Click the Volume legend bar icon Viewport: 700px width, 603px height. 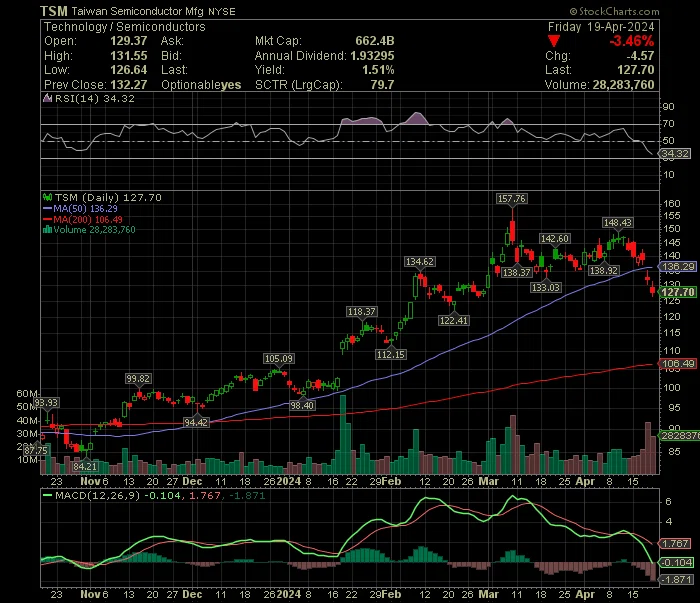click(47, 230)
